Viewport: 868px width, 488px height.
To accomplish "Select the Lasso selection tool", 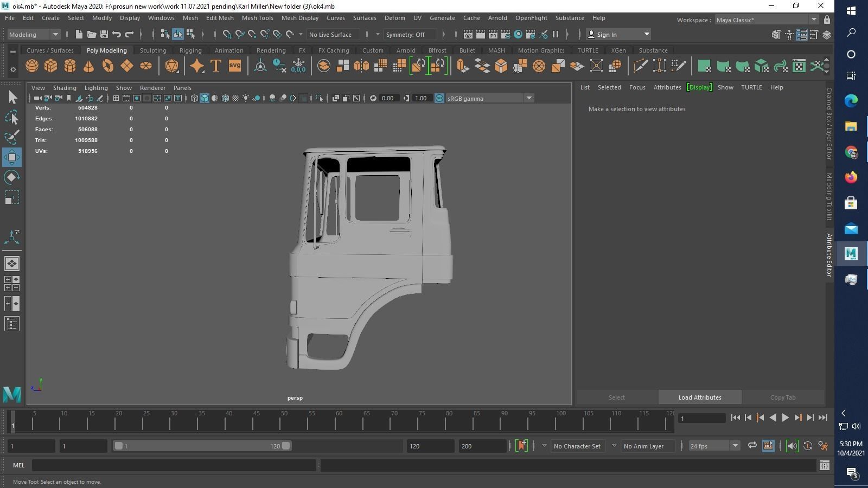I will point(11,117).
